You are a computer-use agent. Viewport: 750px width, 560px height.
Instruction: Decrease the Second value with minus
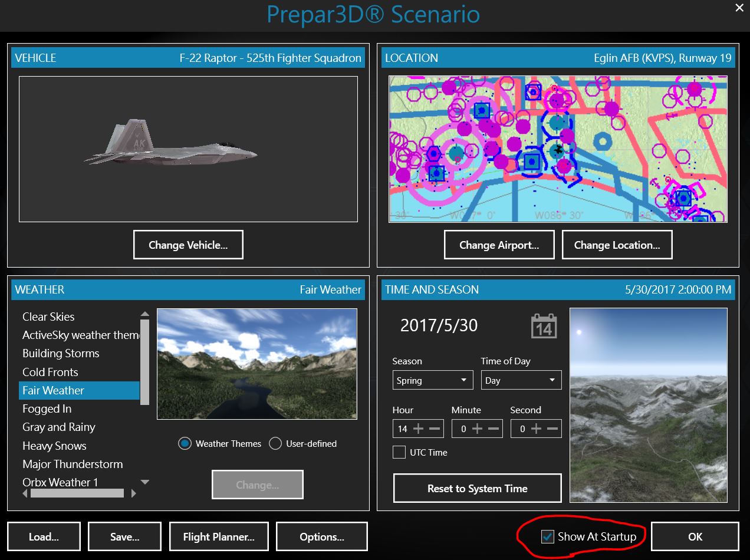552,429
